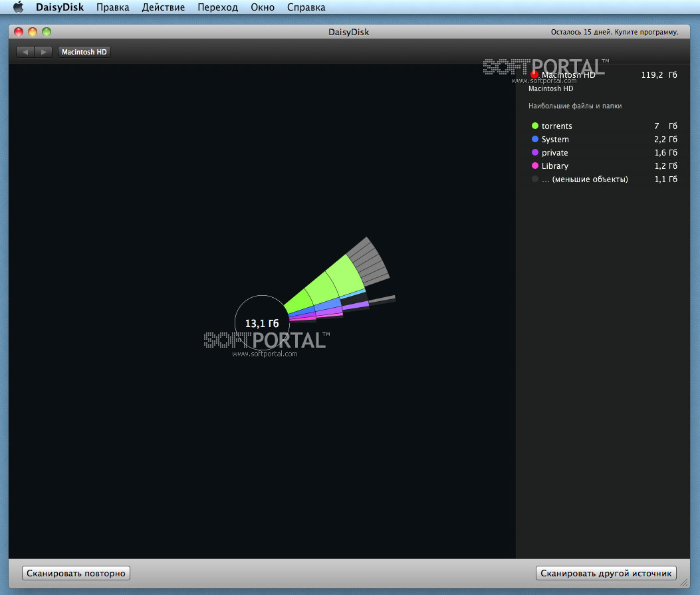
Task: Select torrents in the largest files list
Action: click(604, 126)
